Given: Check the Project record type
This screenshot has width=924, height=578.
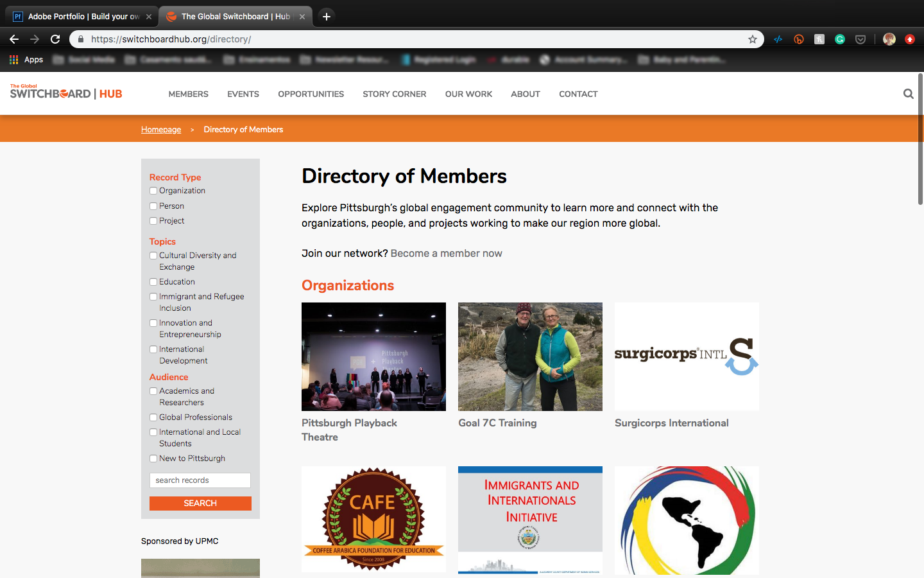Looking at the screenshot, I should pos(153,221).
